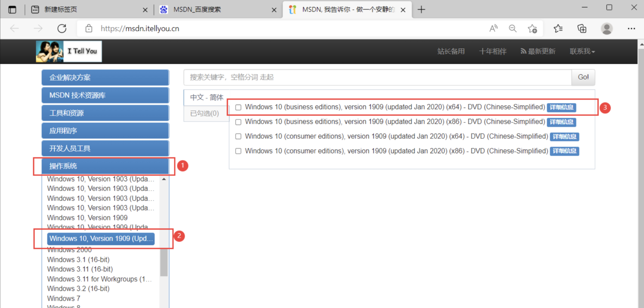This screenshot has width=644, height=308.
Task: Check business editions x64 checkbox
Action: pyautogui.click(x=238, y=107)
